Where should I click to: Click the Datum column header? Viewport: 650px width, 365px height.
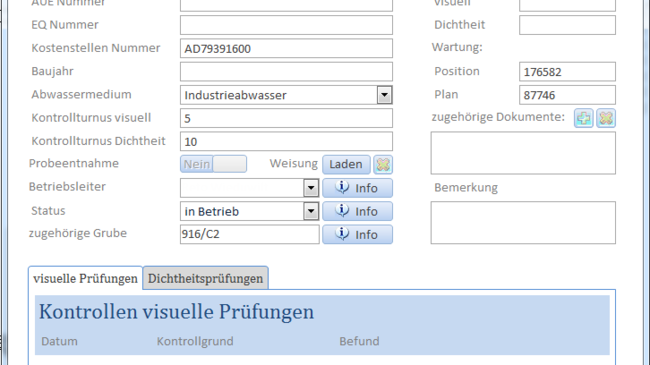point(59,341)
